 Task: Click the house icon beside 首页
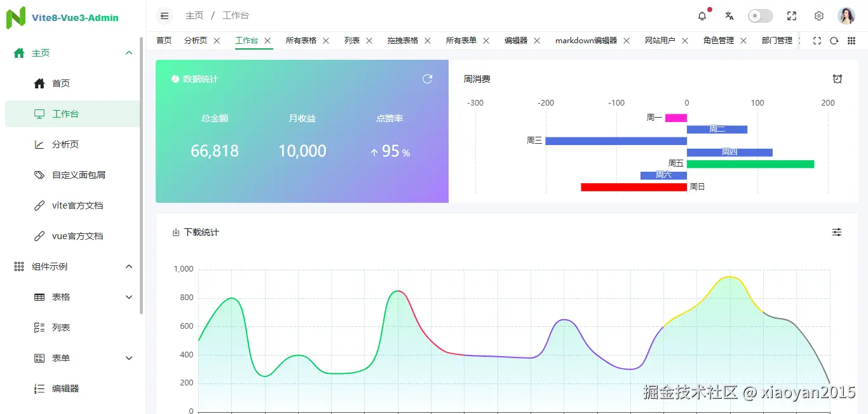(39, 83)
